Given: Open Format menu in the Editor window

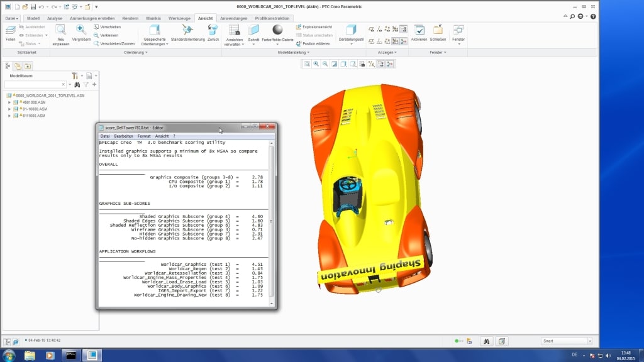Looking at the screenshot, I should (144, 136).
